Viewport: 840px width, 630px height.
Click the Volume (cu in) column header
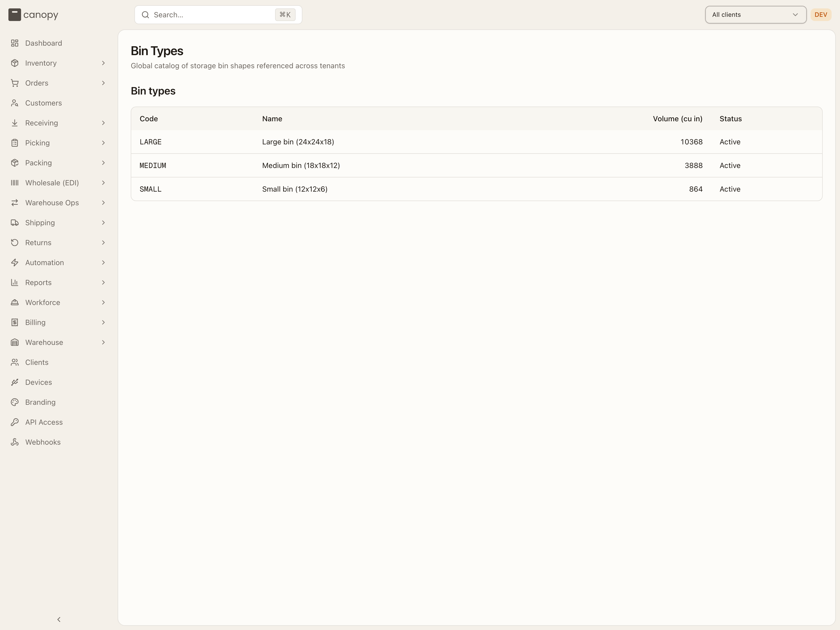coord(678,119)
